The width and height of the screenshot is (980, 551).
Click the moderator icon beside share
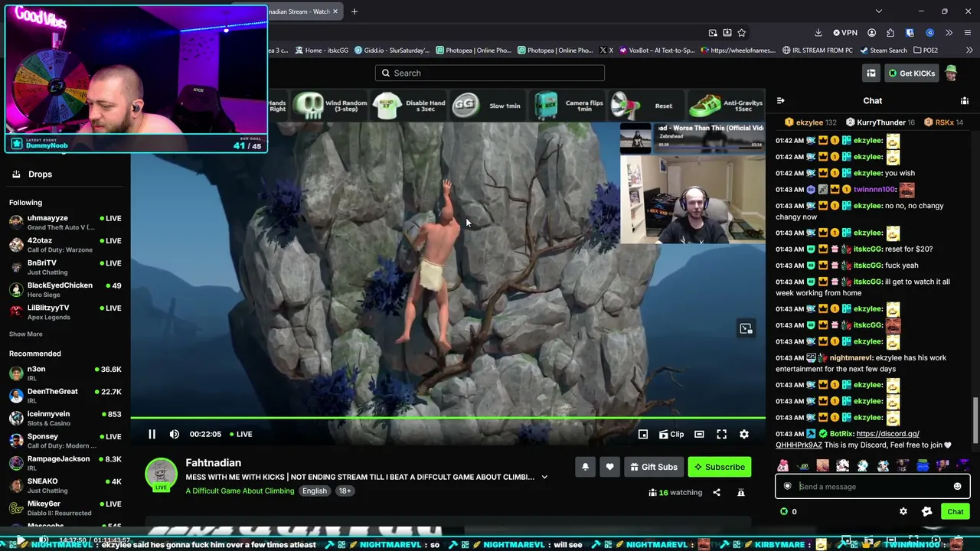[741, 492]
